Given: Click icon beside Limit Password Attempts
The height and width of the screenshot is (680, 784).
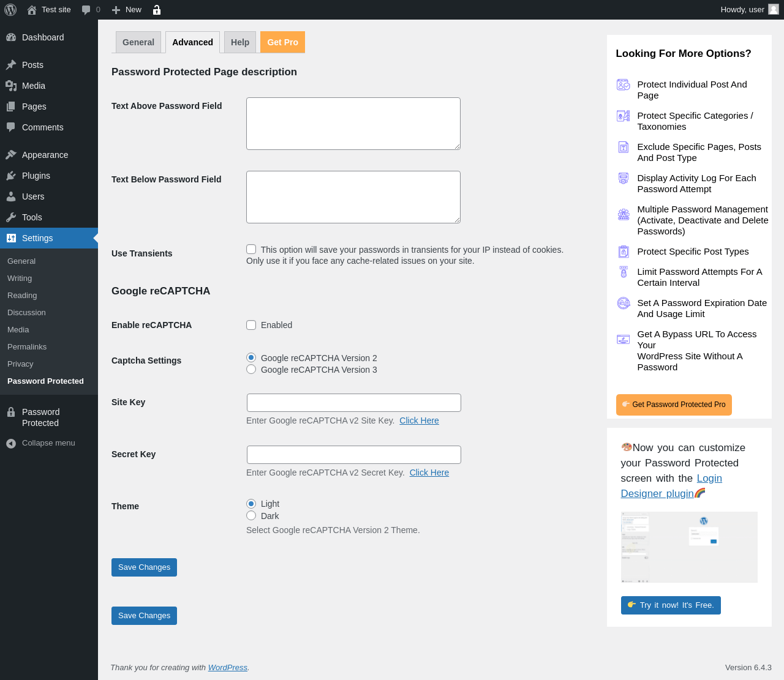Looking at the screenshot, I should [624, 272].
